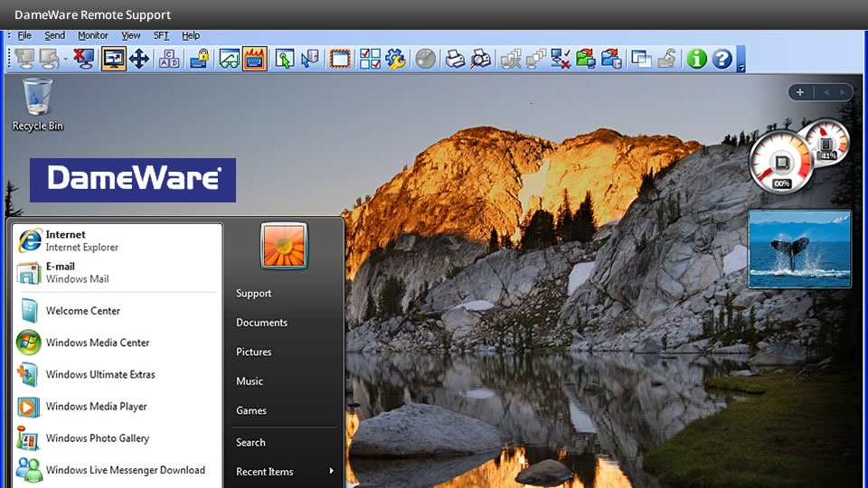Click the sidebar previous arrow
Viewport: 868px width, 488px height.
coord(826,92)
